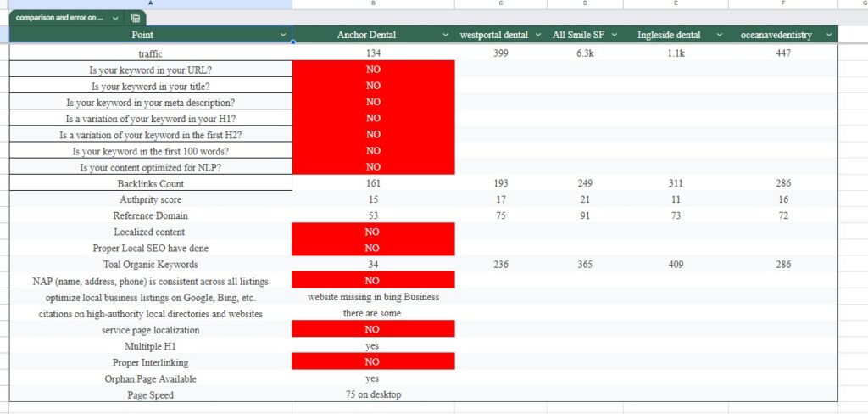
Task: Click the 'Backlinks Count' label cell
Action: tap(150, 183)
